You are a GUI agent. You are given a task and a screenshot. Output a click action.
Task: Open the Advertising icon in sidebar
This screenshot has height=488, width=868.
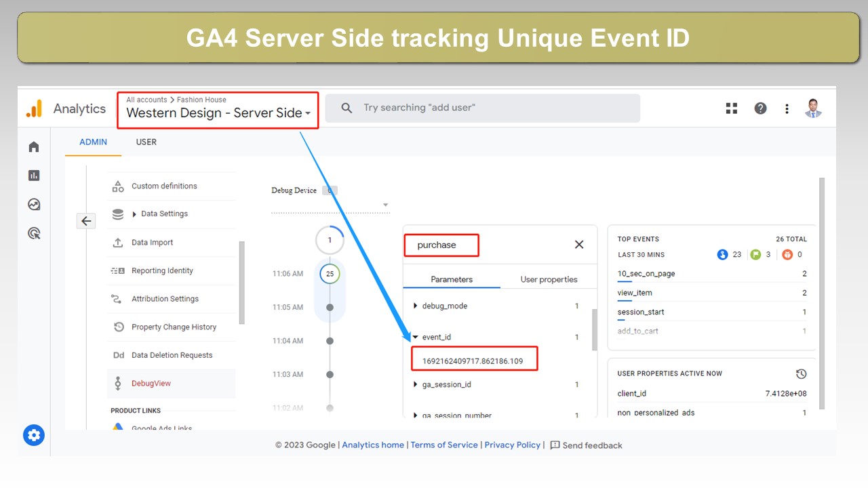click(34, 233)
